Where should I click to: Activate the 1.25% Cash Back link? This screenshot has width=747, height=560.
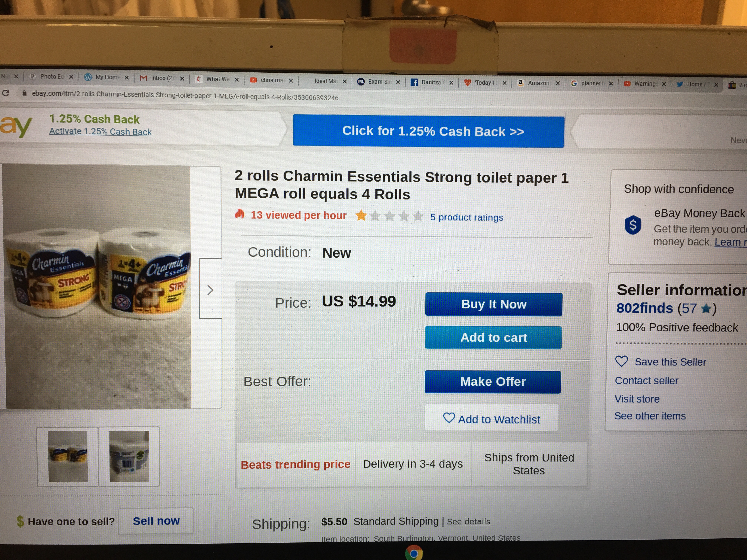100,132
